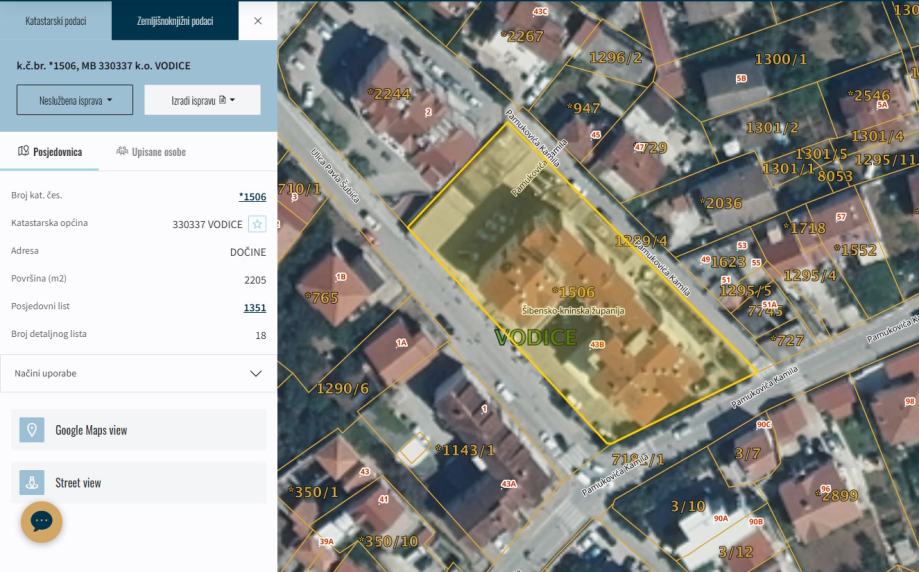Click parcel label *2546 on map
919x572 pixels.
(x=869, y=96)
